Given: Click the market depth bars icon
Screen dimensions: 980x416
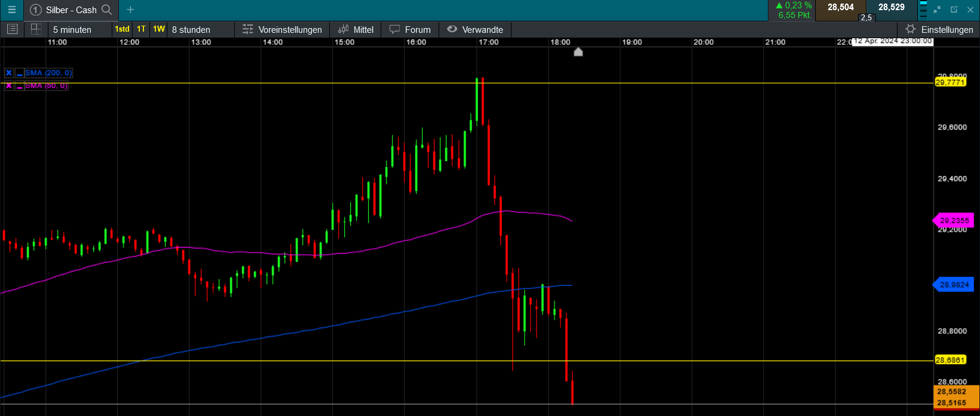Looking at the screenshot, I should pos(923,9).
